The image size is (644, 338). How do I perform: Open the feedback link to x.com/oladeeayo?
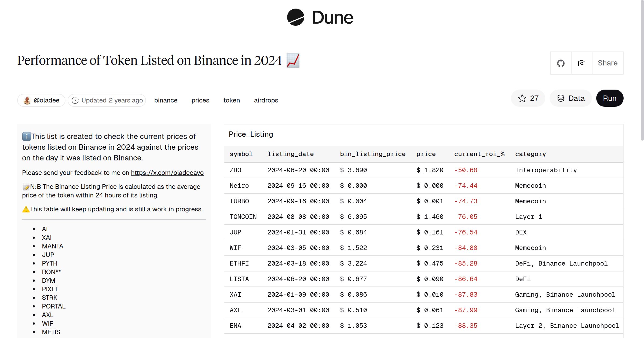(x=167, y=173)
